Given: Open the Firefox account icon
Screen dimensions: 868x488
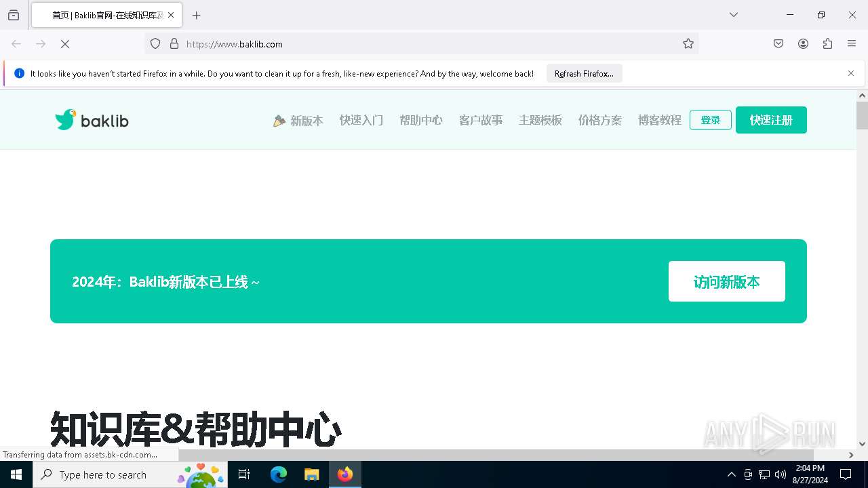Looking at the screenshot, I should 803,44.
